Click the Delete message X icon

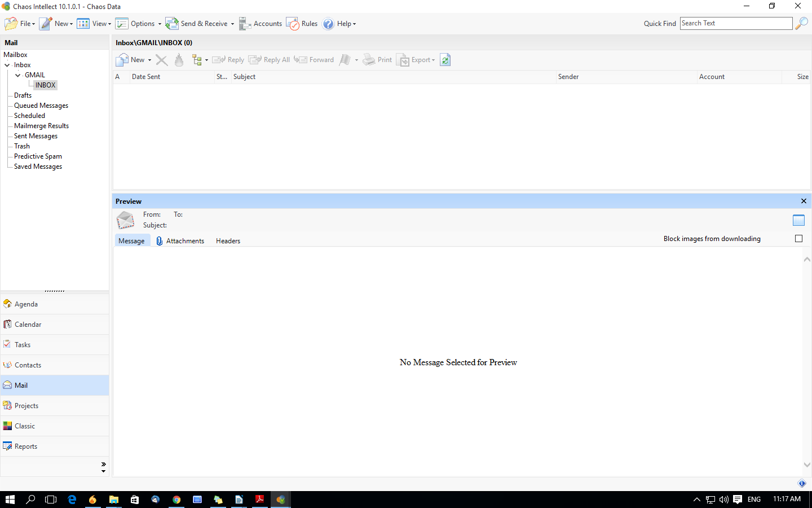click(161, 60)
